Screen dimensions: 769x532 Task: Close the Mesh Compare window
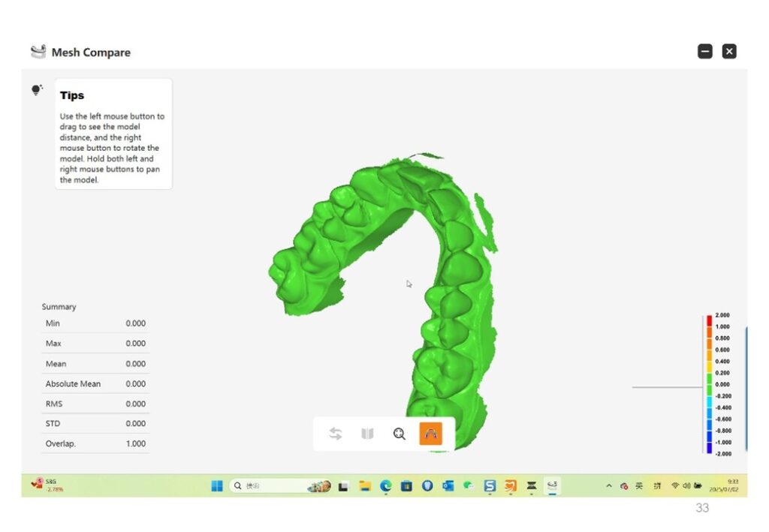point(729,51)
